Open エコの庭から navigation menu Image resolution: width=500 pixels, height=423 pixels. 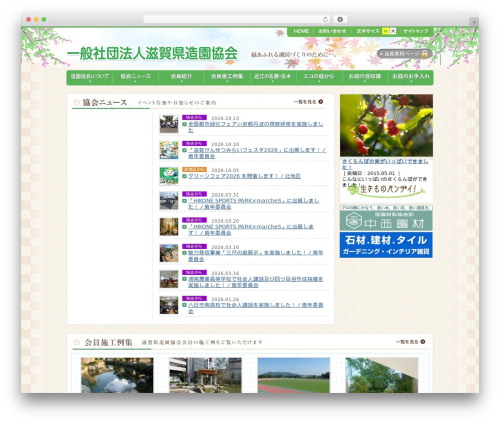319,77
